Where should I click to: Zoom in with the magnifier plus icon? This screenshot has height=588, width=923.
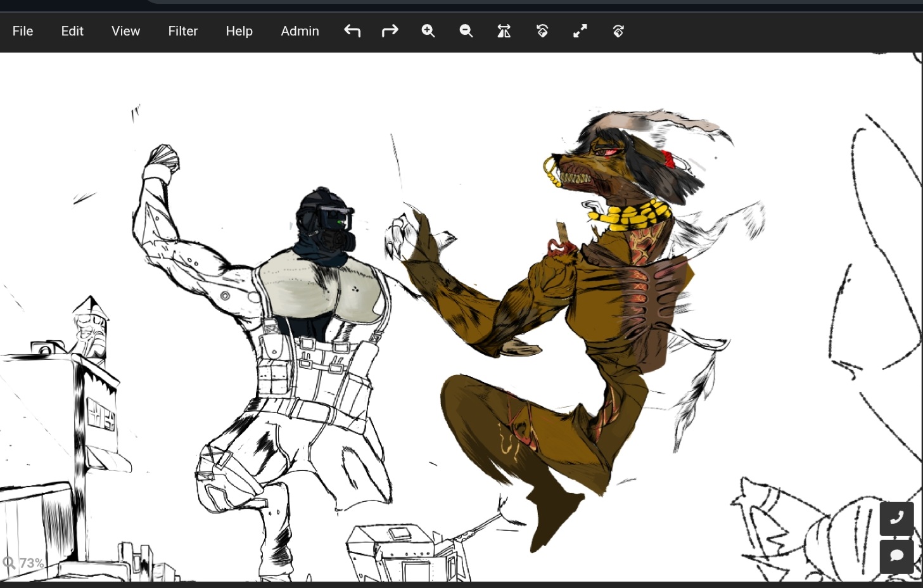(x=428, y=31)
